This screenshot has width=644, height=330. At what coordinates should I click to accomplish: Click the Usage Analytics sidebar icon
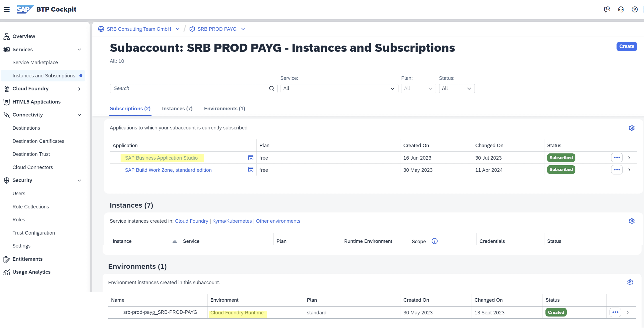7,272
